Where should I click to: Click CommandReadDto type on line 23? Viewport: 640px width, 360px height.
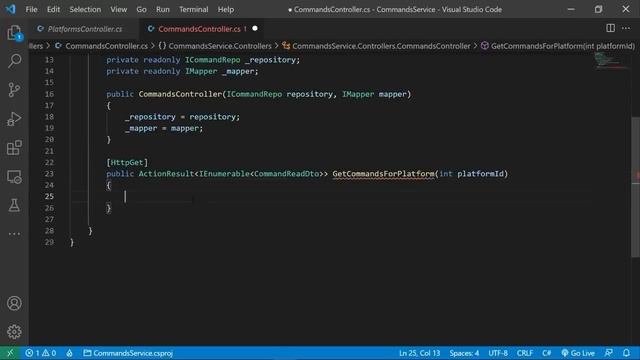[x=286, y=174]
